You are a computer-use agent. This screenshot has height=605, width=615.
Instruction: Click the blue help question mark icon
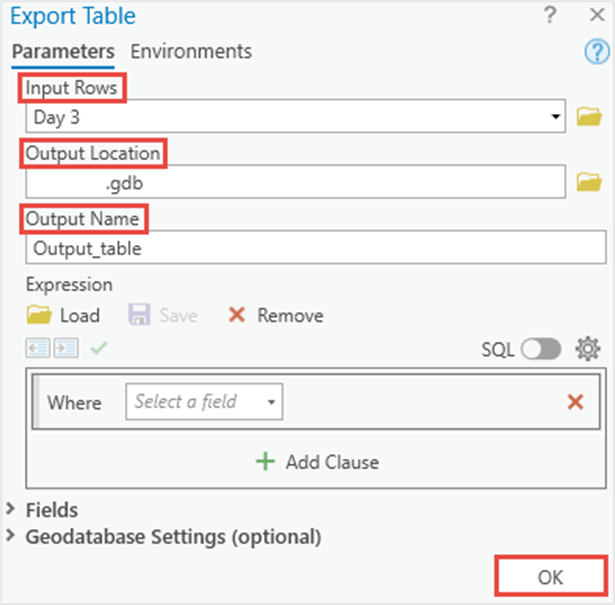pos(596,52)
